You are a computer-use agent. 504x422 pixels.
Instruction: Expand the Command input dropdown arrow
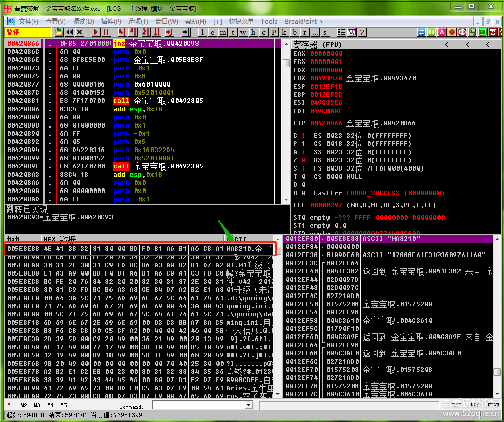(249, 405)
